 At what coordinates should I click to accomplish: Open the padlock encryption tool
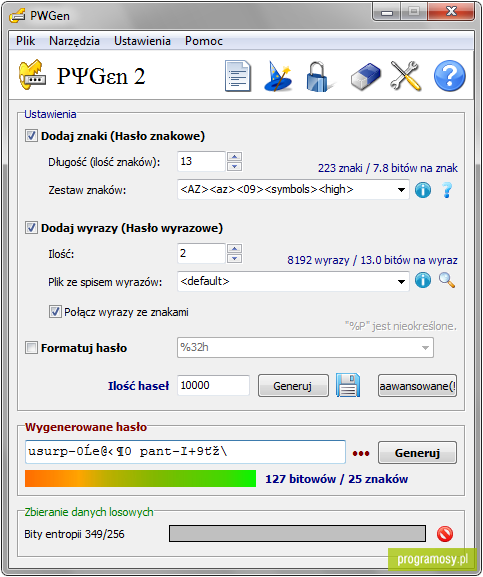pyautogui.click(x=319, y=77)
